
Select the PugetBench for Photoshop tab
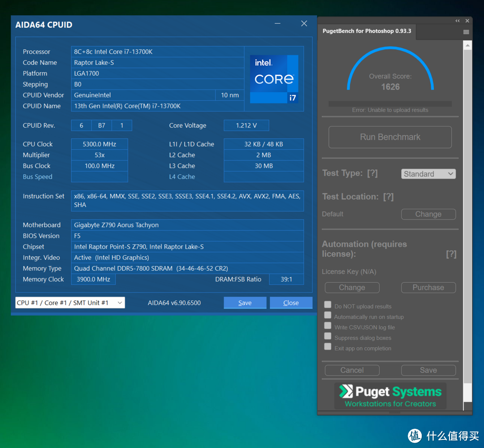367,31
